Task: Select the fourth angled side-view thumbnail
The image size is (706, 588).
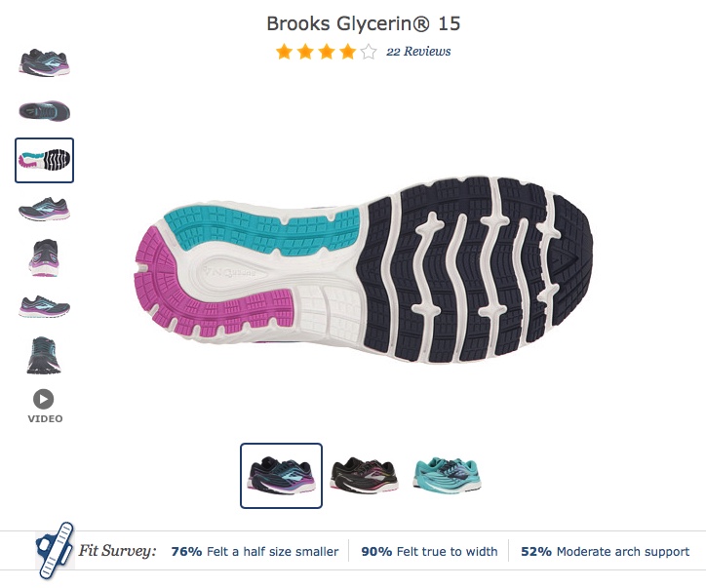Action: point(44,209)
